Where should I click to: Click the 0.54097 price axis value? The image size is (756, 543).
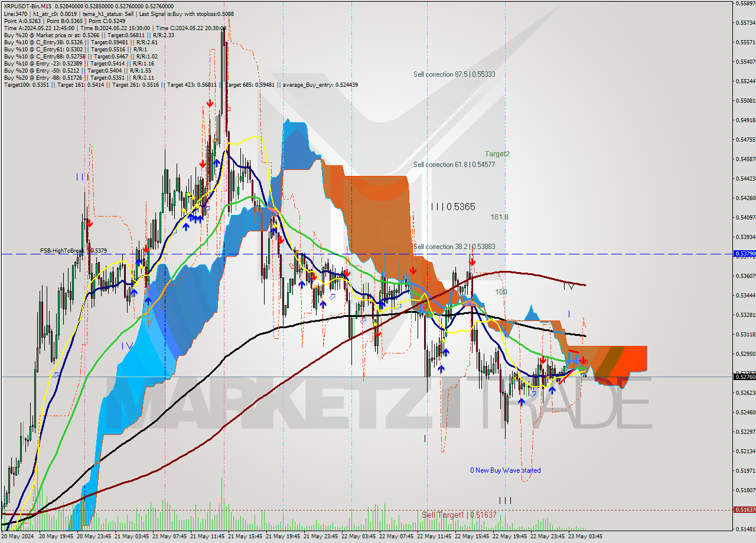[x=745, y=217]
